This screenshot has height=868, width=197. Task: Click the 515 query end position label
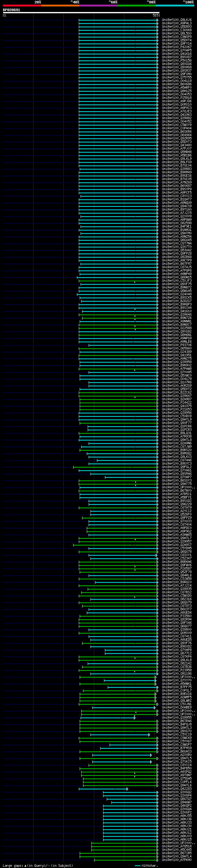click(155, 15)
